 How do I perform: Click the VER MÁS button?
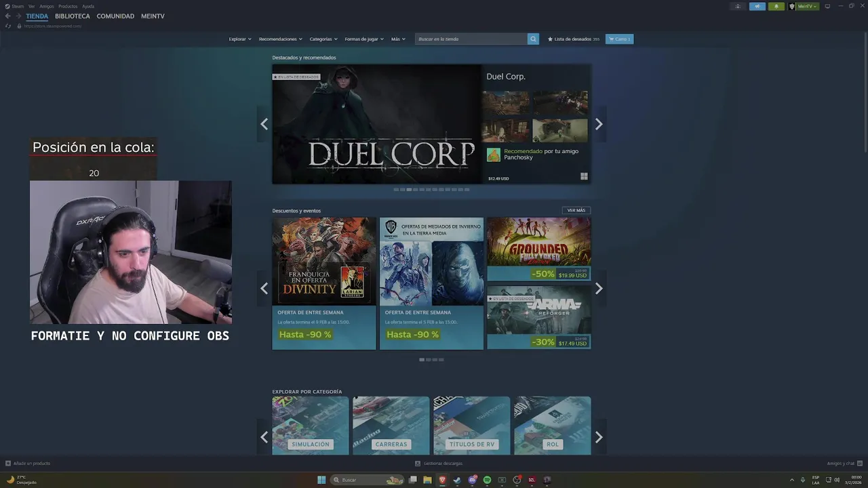(576, 210)
